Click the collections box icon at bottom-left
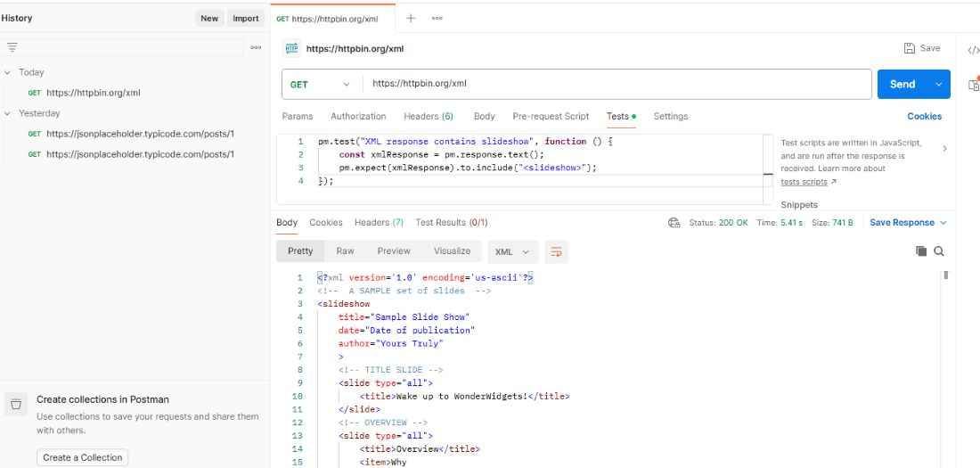This screenshot has height=468, width=980. click(x=16, y=405)
